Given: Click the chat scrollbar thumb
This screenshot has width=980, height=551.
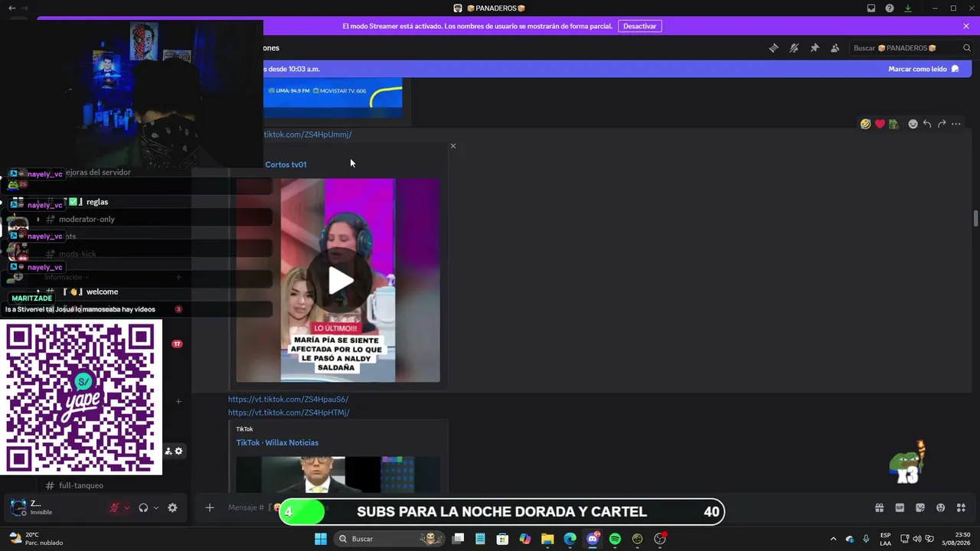Looking at the screenshot, I should pyautogui.click(x=975, y=218).
